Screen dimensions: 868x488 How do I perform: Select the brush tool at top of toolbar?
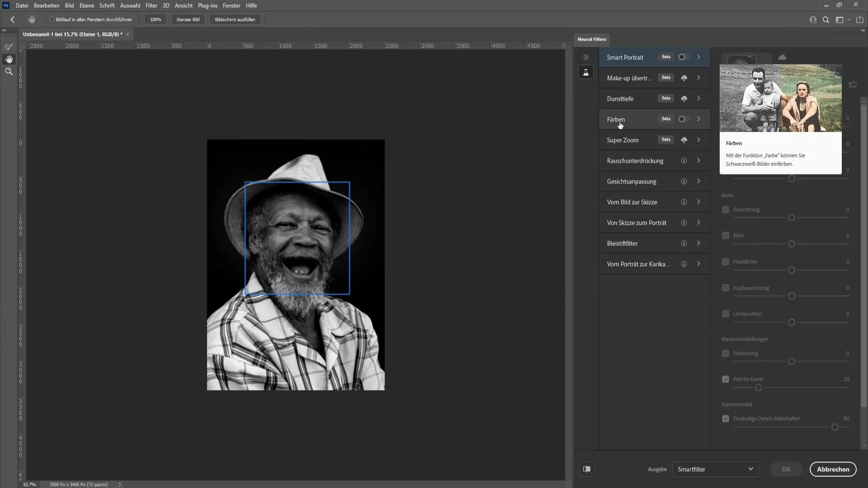(9, 47)
